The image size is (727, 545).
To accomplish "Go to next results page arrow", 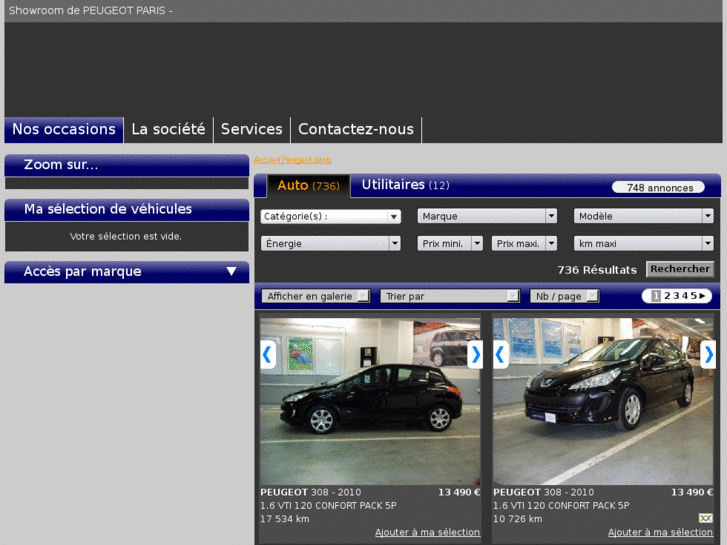I will coord(702,296).
